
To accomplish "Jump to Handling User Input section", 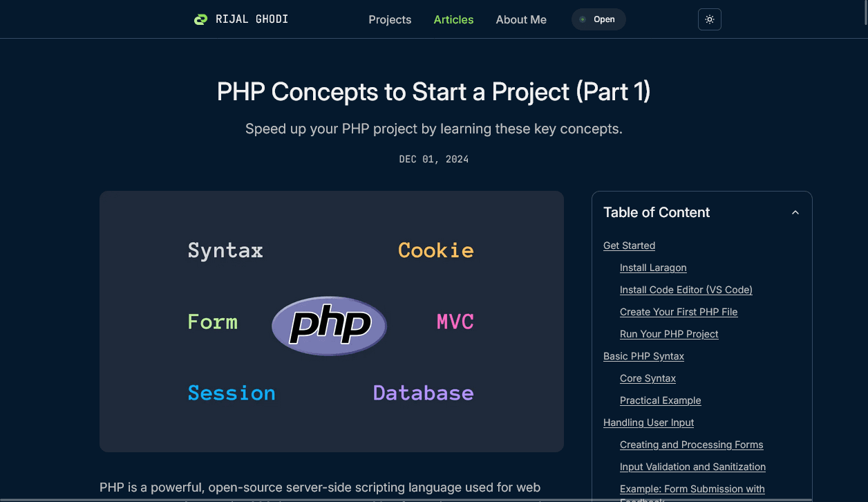I will (x=648, y=422).
